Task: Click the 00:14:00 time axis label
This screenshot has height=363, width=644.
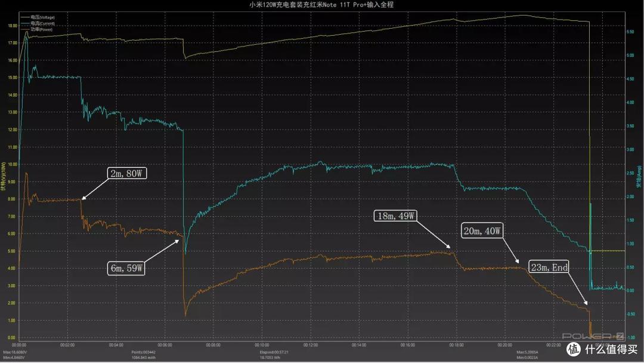Action: coord(359,345)
